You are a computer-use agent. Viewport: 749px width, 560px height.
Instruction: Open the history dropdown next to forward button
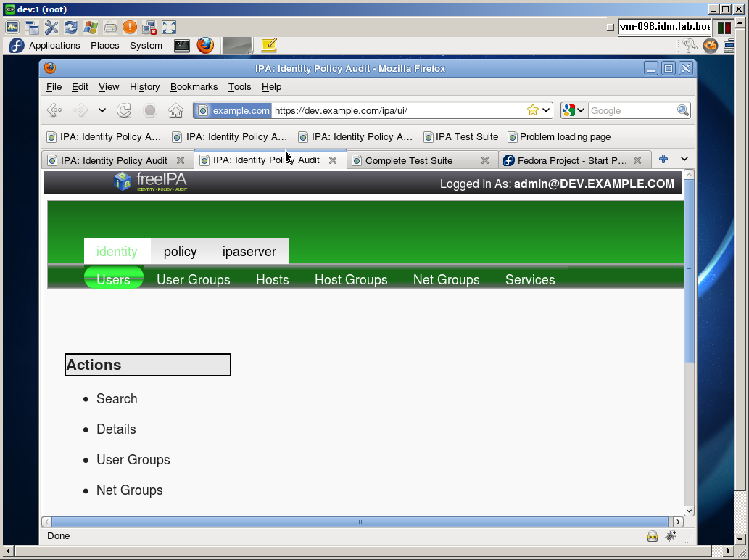tap(102, 111)
